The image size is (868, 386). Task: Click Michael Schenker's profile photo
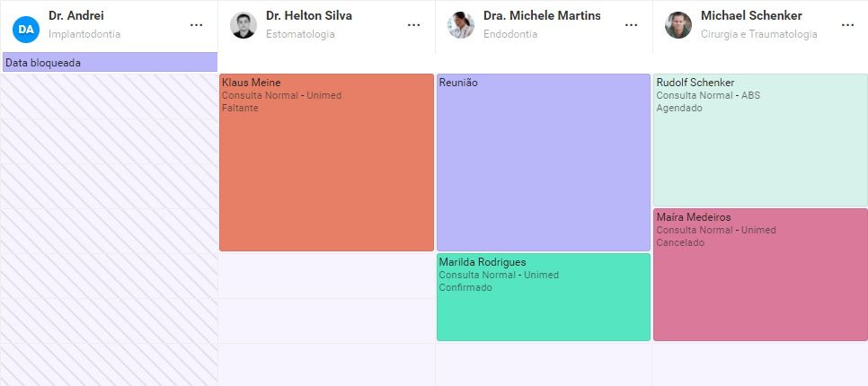click(678, 25)
